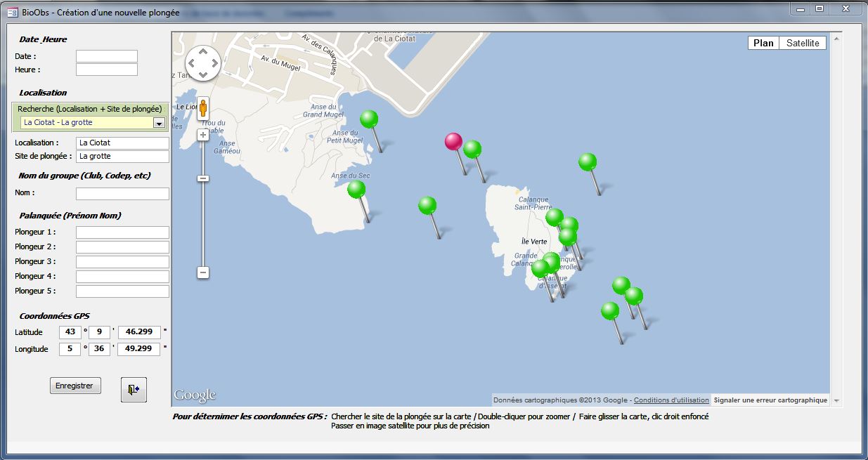The height and width of the screenshot is (460, 868).
Task: Click the Date input field
Action: tap(107, 56)
